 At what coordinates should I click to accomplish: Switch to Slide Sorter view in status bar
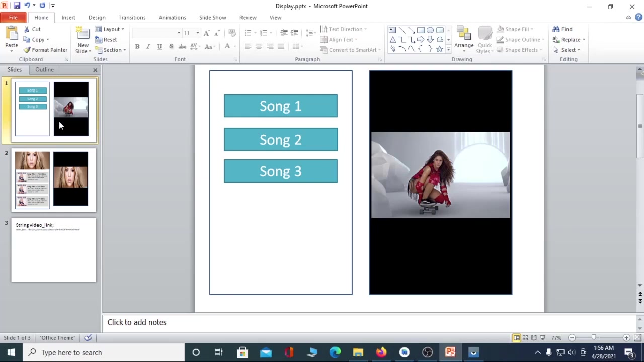coord(525,338)
